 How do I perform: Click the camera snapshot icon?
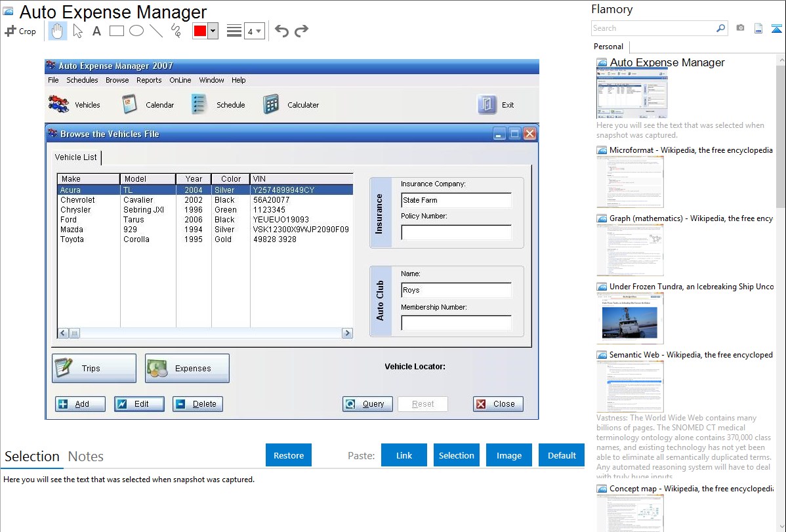[740, 28]
